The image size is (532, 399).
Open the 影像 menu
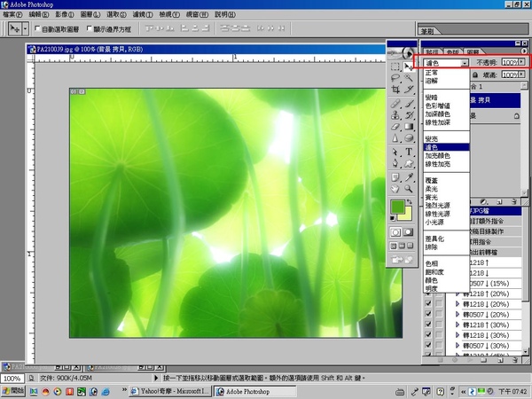(x=65, y=14)
